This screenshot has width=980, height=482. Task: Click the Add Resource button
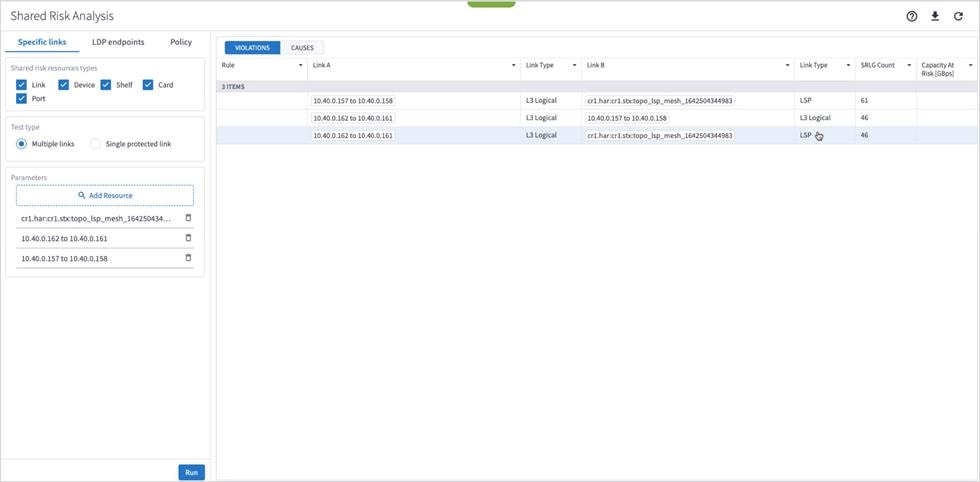(105, 195)
